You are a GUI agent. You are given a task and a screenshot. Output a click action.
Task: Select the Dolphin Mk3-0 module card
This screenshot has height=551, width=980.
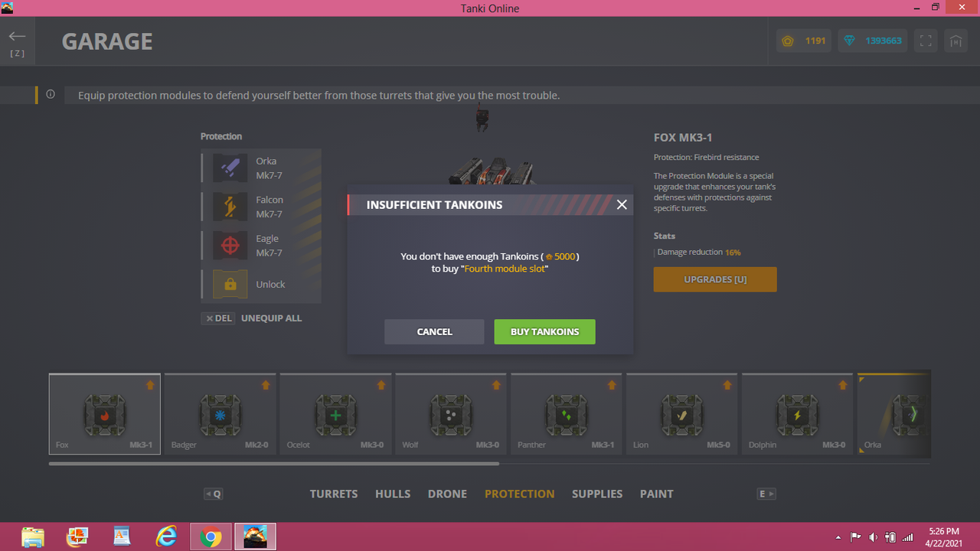click(x=798, y=414)
